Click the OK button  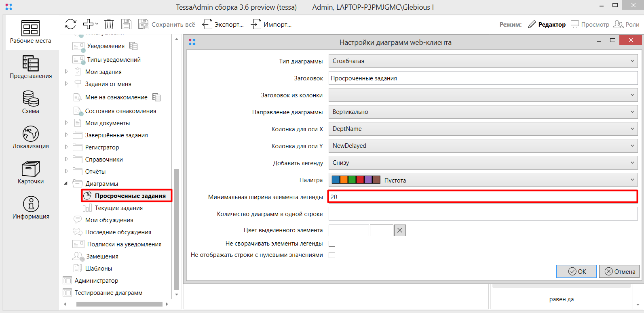tap(576, 271)
